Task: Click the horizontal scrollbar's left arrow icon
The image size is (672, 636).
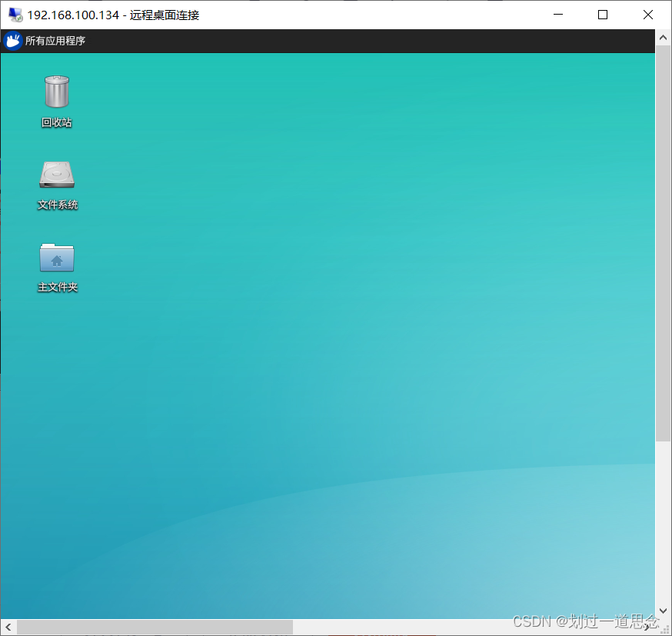Action: tap(8, 628)
